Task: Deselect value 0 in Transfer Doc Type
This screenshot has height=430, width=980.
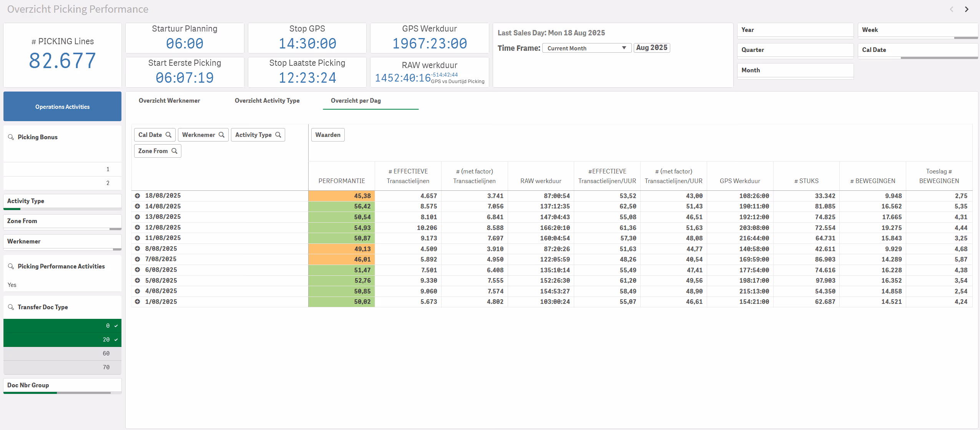Action: click(62, 326)
